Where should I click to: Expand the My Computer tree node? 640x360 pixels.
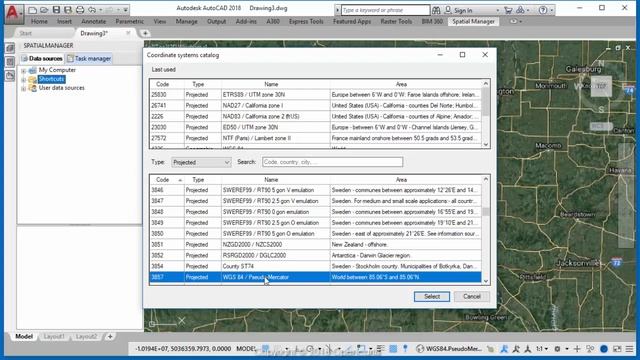coord(24,71)
